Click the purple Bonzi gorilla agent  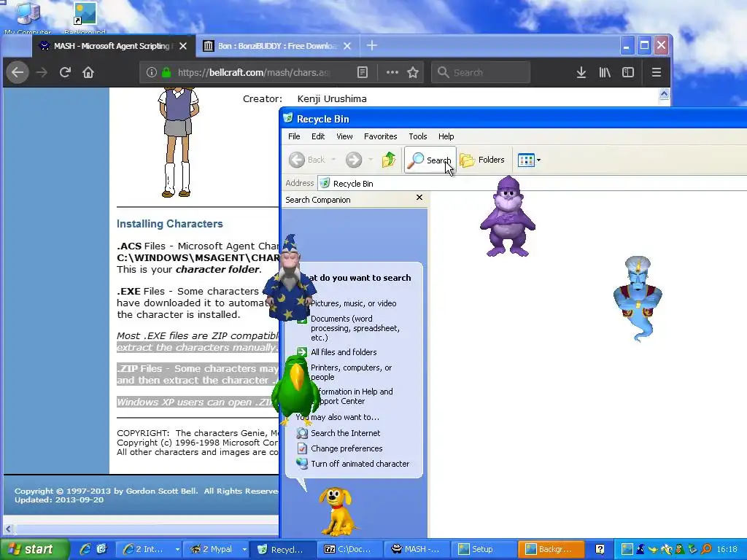(508, 216)
